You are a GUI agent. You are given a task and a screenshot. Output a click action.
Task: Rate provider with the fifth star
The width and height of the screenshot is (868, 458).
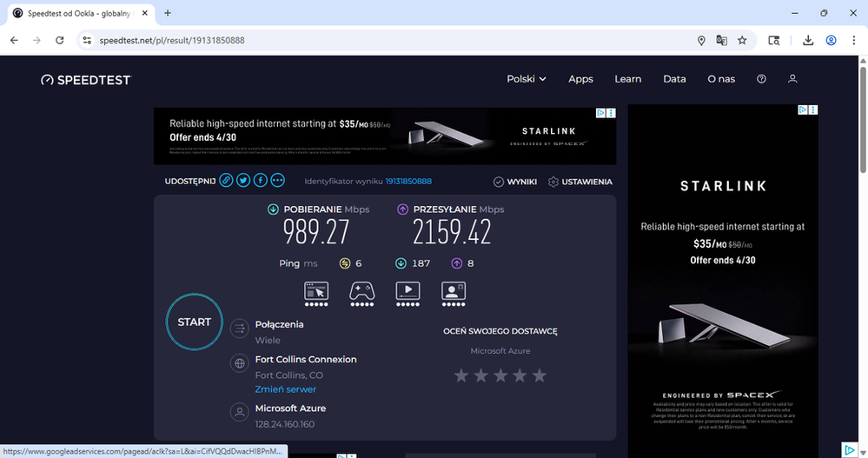click(540, 376)
